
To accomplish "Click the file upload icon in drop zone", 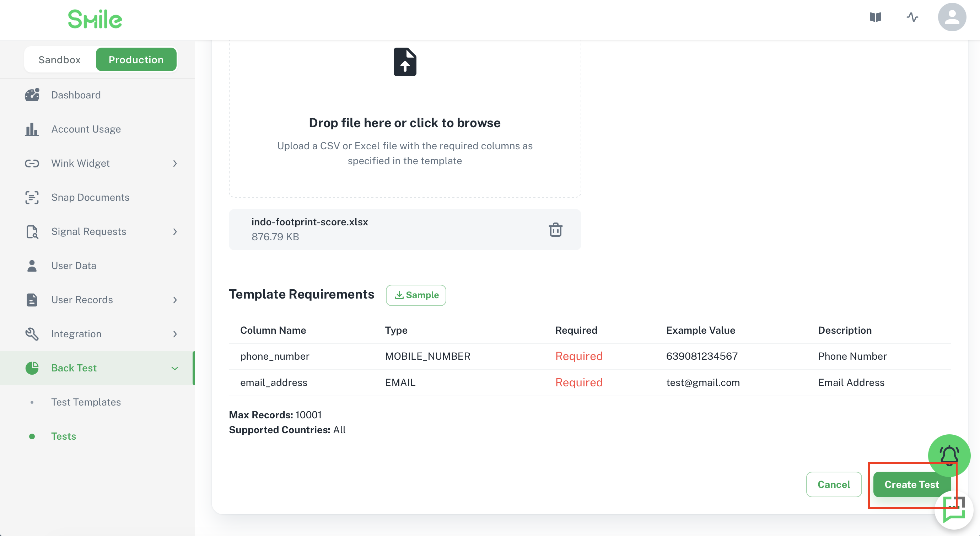I will click(x=405, y=62).
